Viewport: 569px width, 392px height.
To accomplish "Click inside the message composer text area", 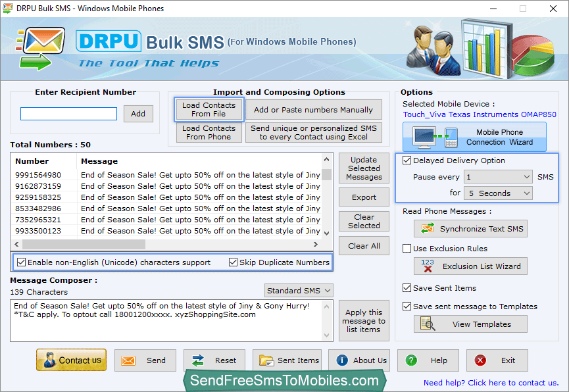I will coord(166,320).
